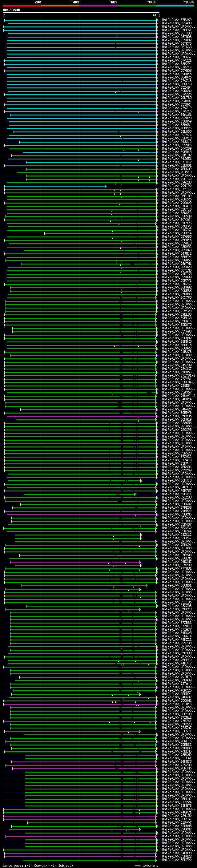Image resolution: width=197 pixels, height=868 pixels.
Task: Open hit UniRef100_B6AEJ5
Action: (x=176, y=345)
